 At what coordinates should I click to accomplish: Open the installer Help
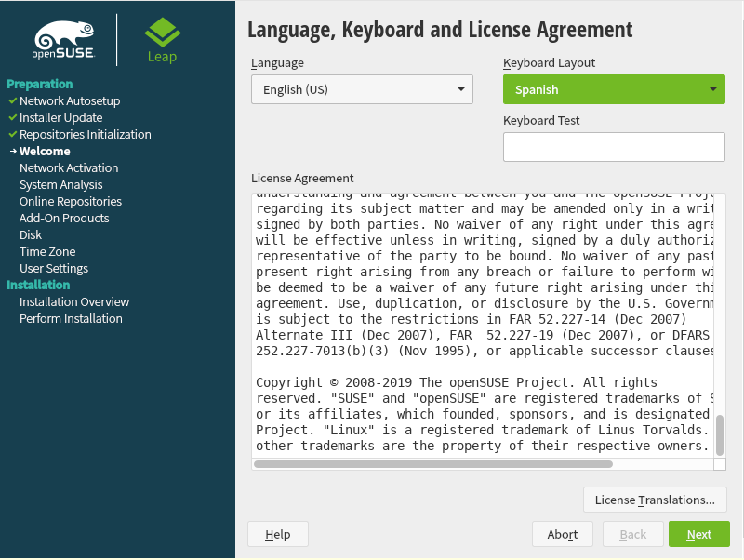(277, 534)
